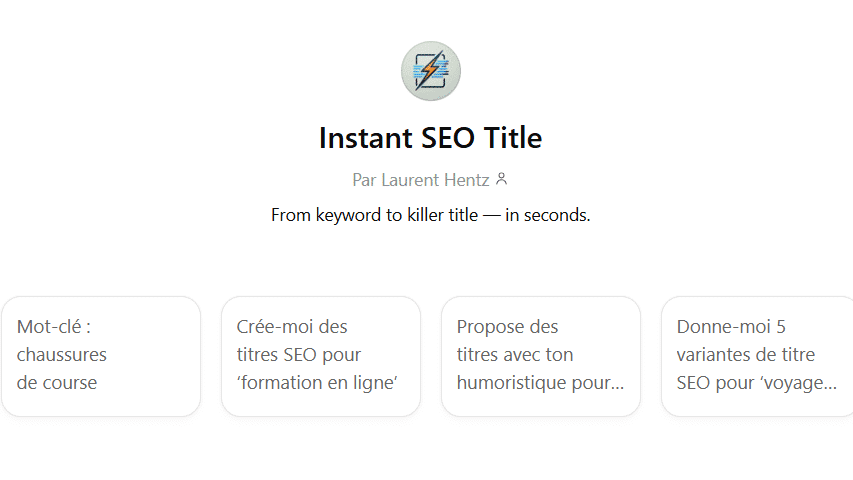Select the "Mot-clé : chaussures de course" suggestion
Screen dimensions: 853x480
coord(101,356)
